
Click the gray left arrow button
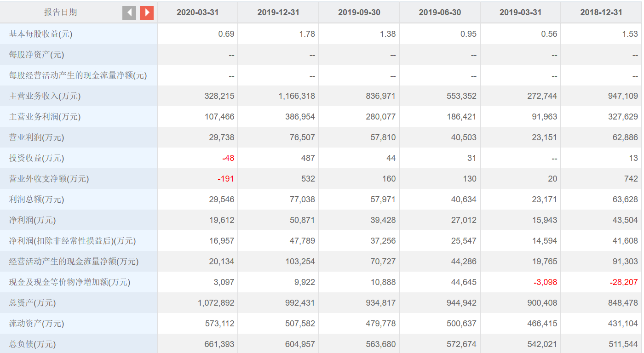129,12
